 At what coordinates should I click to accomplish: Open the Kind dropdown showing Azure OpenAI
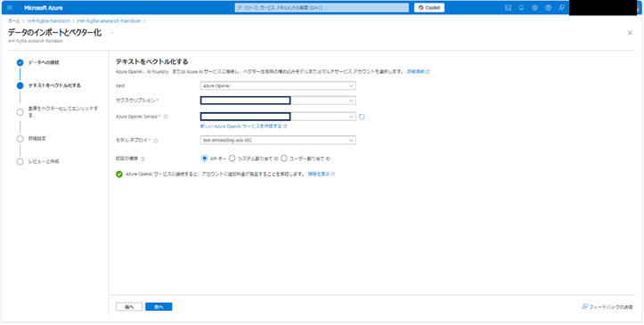278,85
